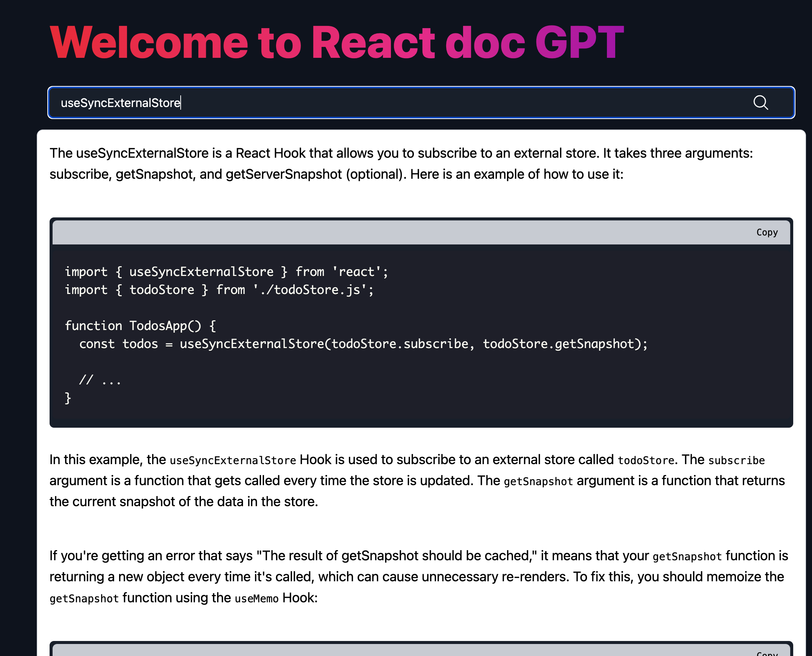Click the magnifying glass search icon
This screenshot has width=812, height=656.
point(760,103)
